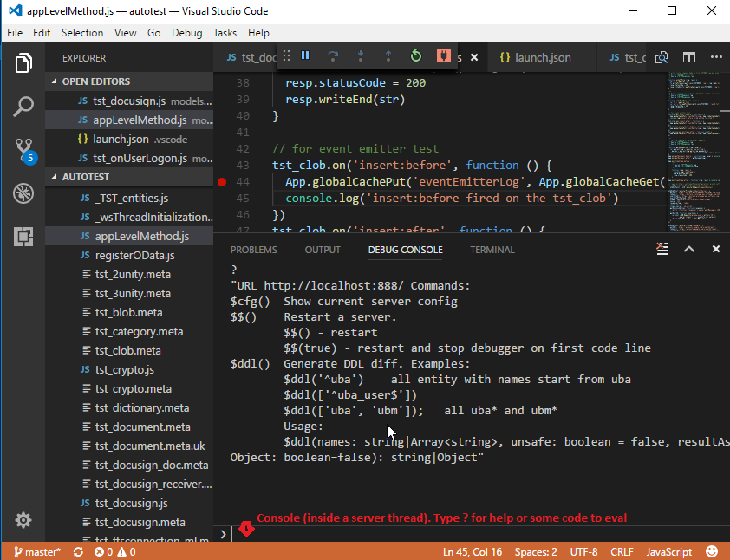The height and width of the screenshot is (560, 730).
Task: Maximize the panel with the chevron
Action: [x=688, y=249]
